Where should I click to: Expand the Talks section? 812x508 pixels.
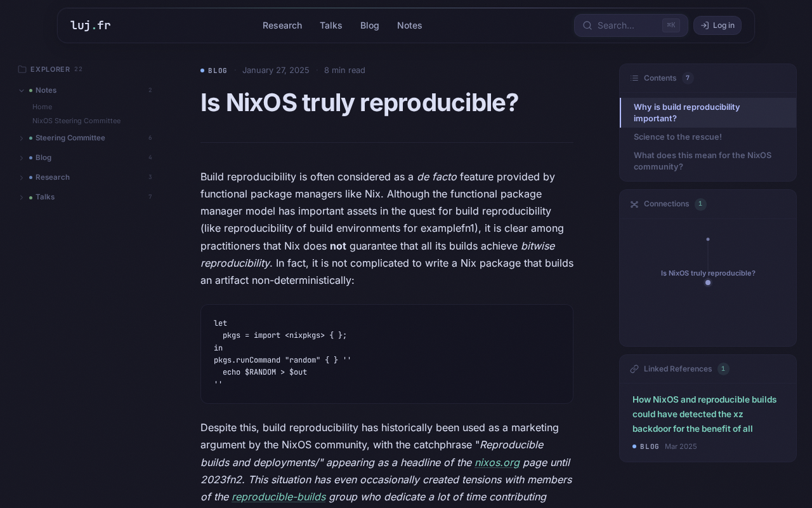(x=22, y=197)
